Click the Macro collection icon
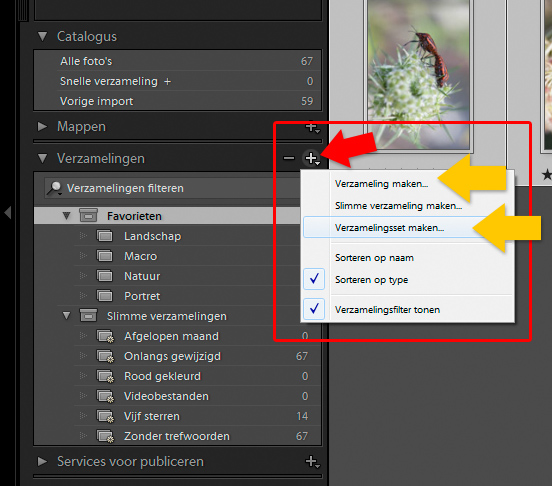 coord(105,256)
